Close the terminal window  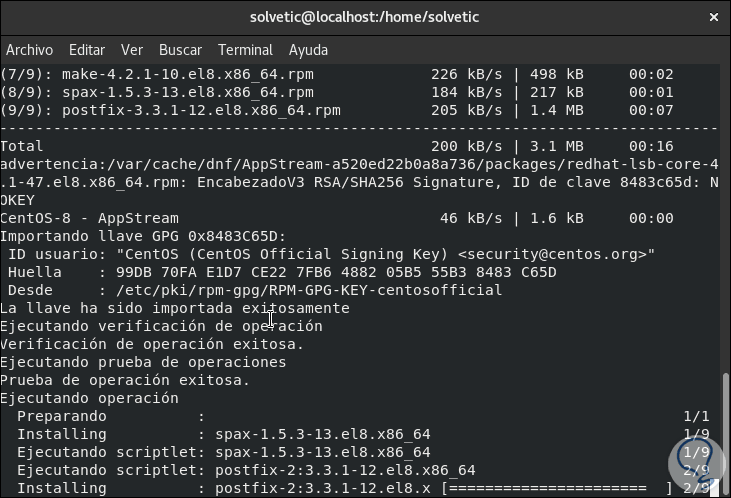tap(714, 17)
